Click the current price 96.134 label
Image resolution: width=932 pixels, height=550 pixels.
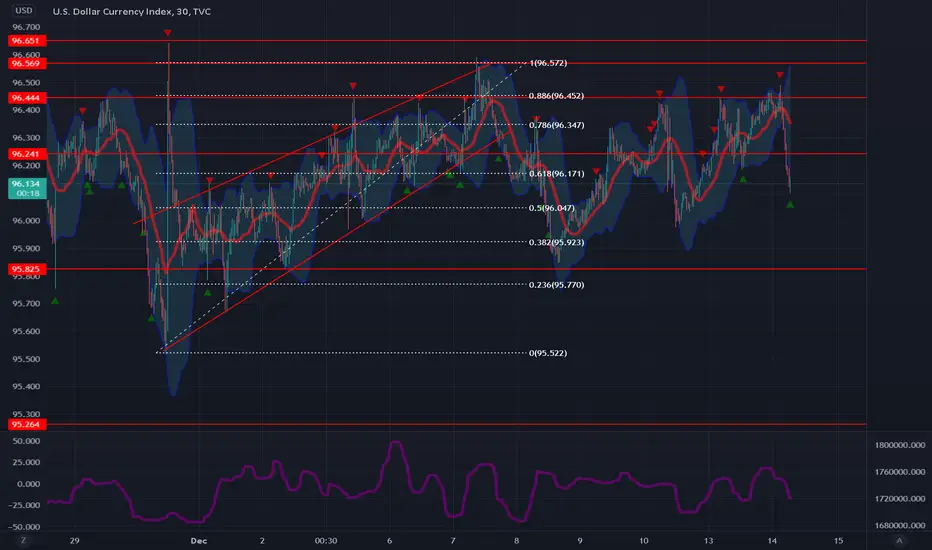(x=27, y=188)
